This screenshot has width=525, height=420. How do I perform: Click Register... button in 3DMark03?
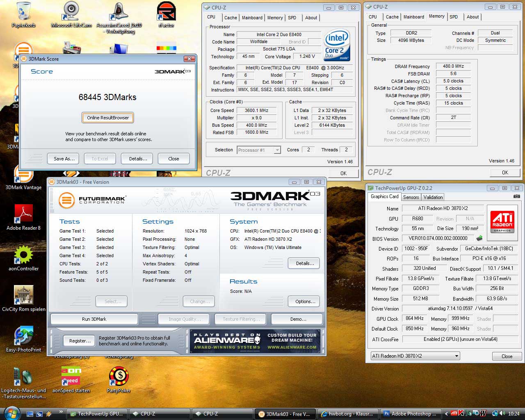(x=80, y=341)
